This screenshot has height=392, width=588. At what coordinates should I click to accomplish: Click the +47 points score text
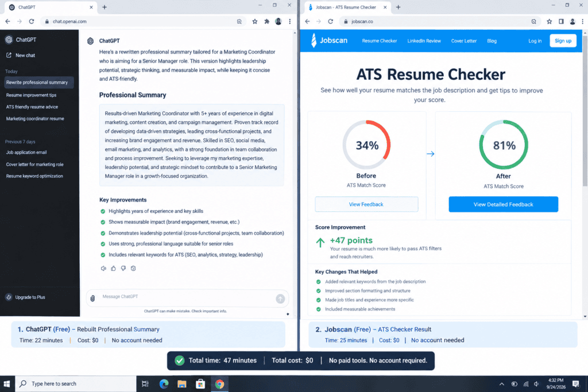[351, 240]
